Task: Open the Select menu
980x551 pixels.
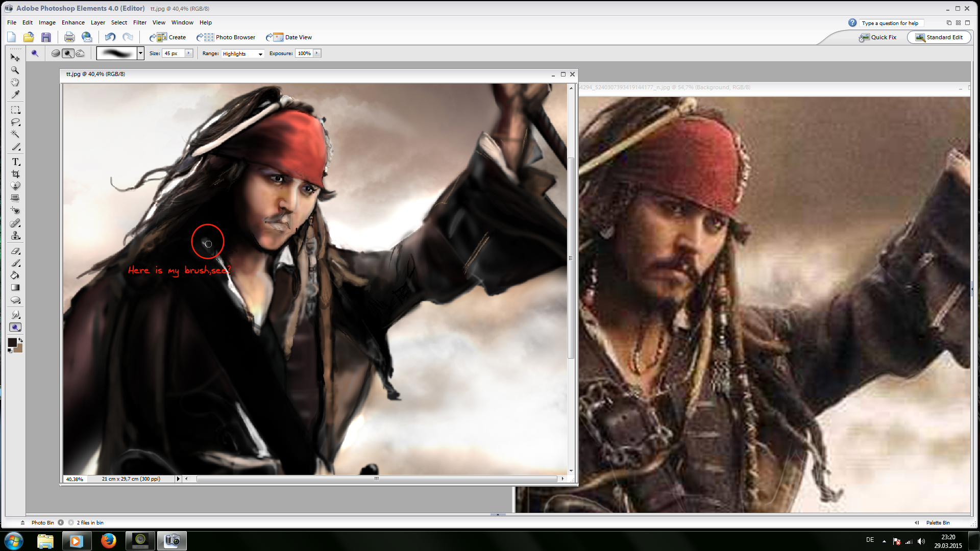Action: pos(119,22)
